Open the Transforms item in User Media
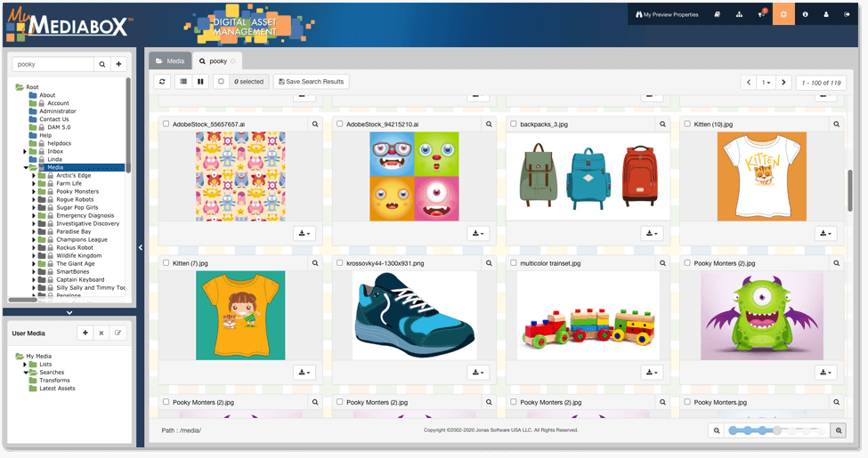868x458 pixels. click(x=54, y=381)
